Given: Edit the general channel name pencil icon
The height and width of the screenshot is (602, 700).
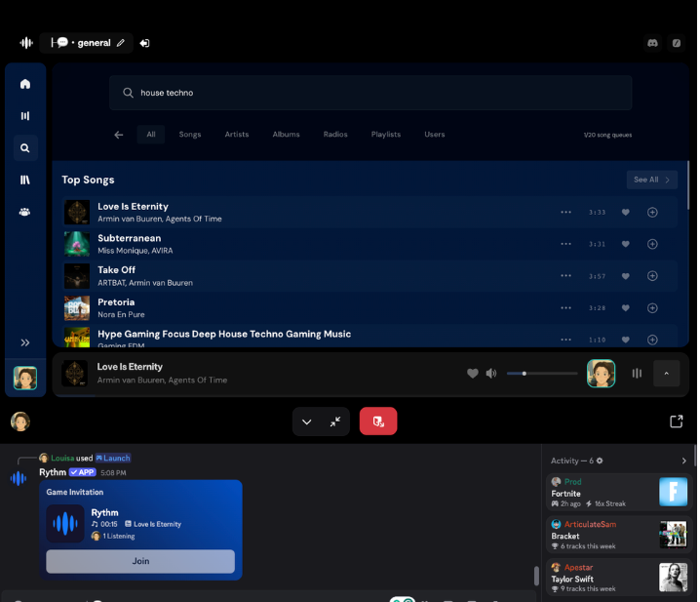Looking at the screenshot, I should point(121,43).
